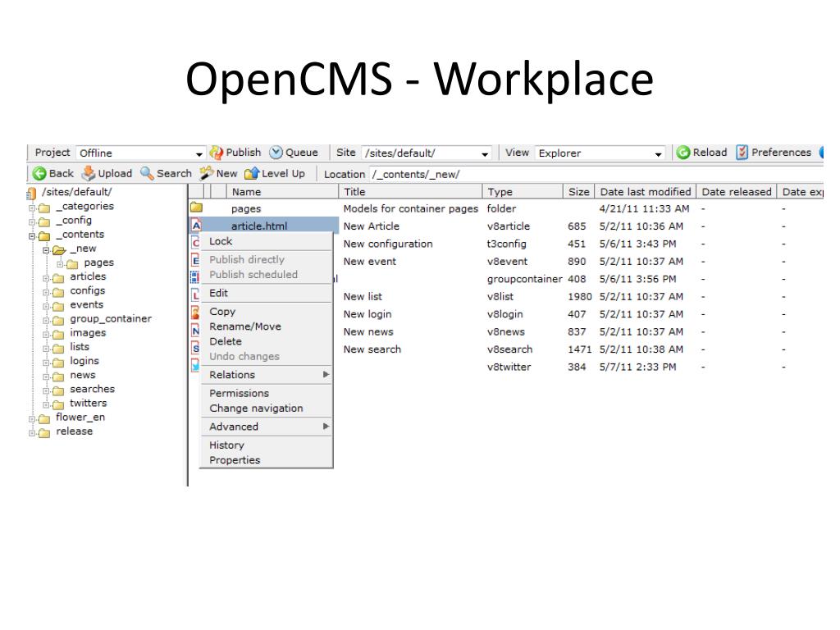Screen dimensions: 840x630
Task: Choose Edit from the context menu
Action: coord(267,294)
